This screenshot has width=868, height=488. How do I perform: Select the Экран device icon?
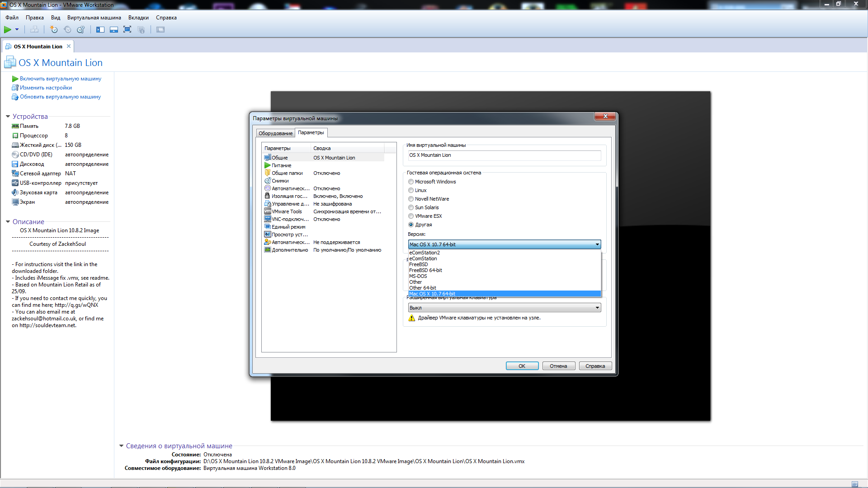15,202
